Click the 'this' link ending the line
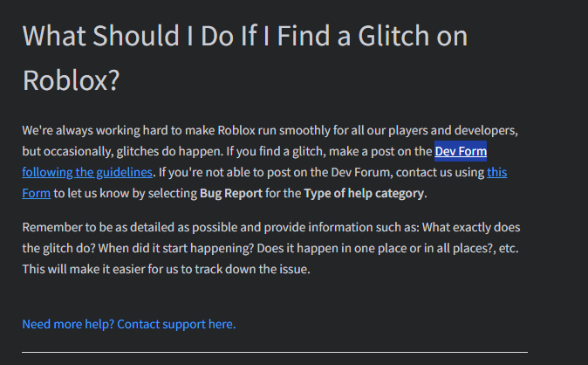Screen dimensions: 588x365 497,172
